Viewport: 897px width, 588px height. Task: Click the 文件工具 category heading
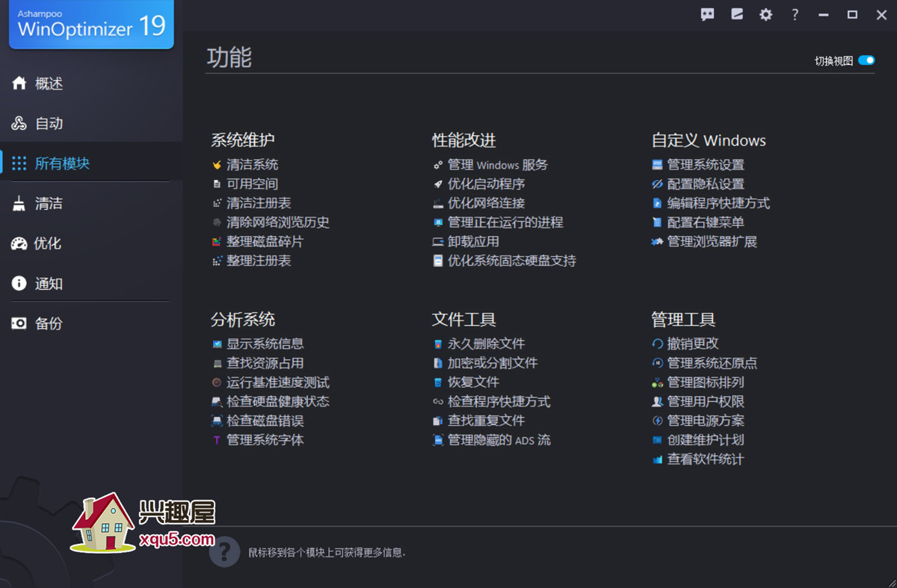click(464, 319)
